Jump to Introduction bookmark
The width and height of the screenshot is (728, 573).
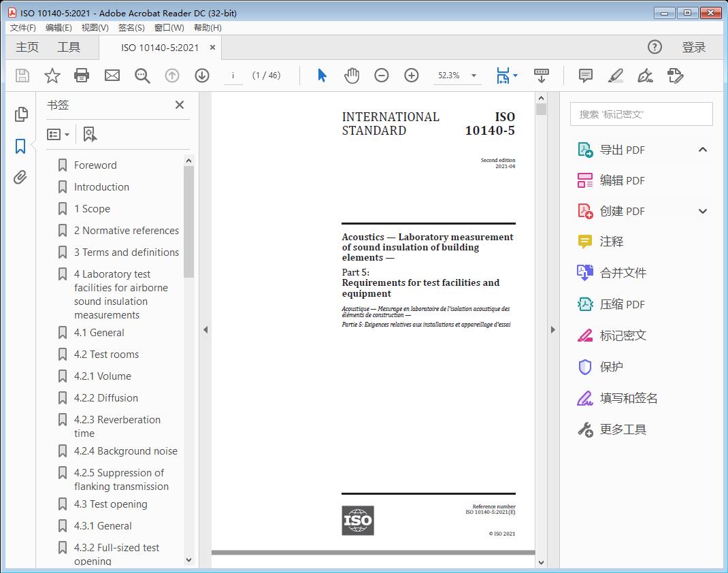[x=101, y=186]
